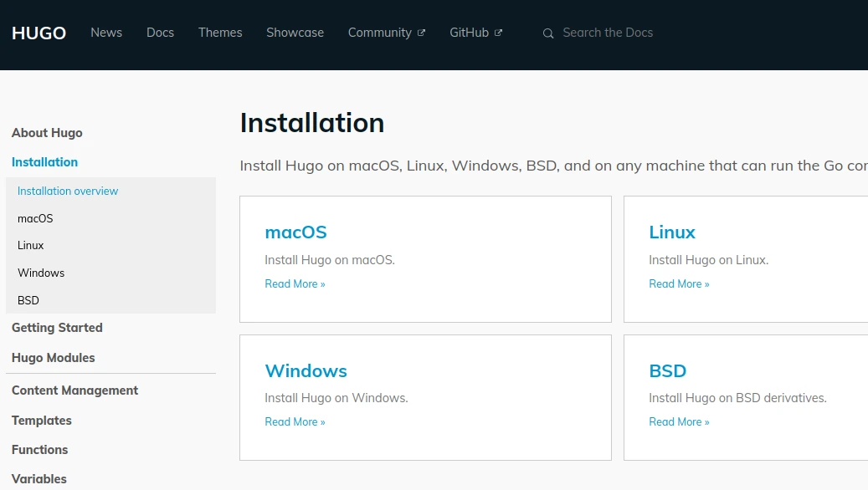Image resolution: width=868 pixels, height=490 pixels.
Task: Click the Search the Docs field
Action: pos(608,33)
